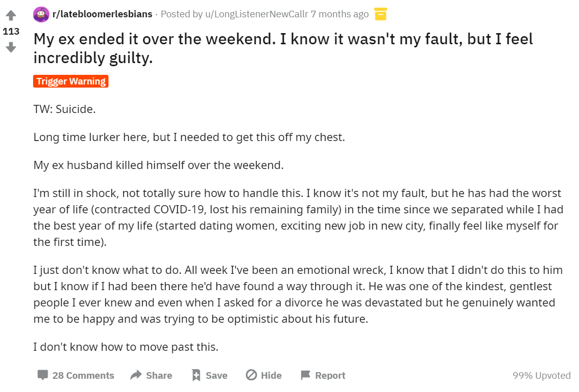Click the yellow archived post icon
The image size is (579, 392).
(x=380, y=14)
